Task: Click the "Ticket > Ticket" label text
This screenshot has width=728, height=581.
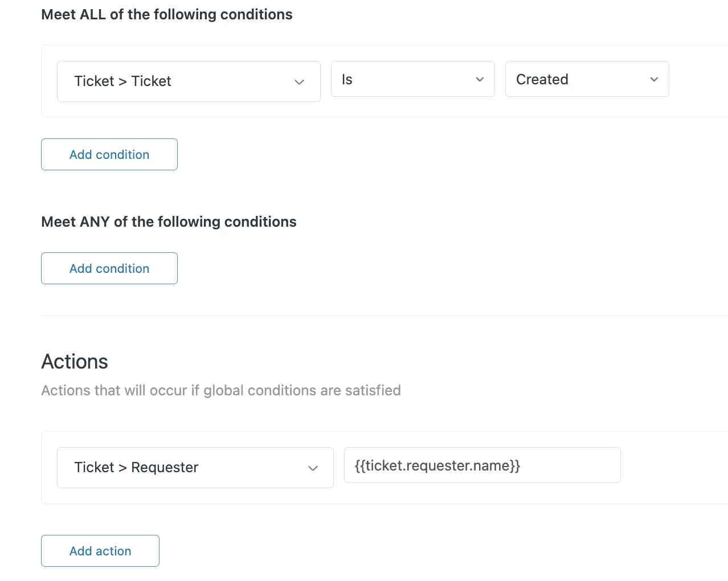Action: (122, 81)
